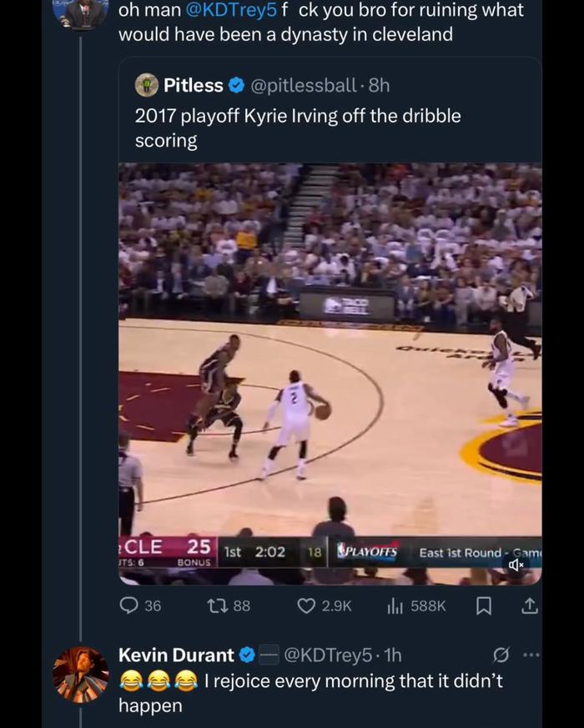Click the @KDTrey5 handle in the reply

328,655
